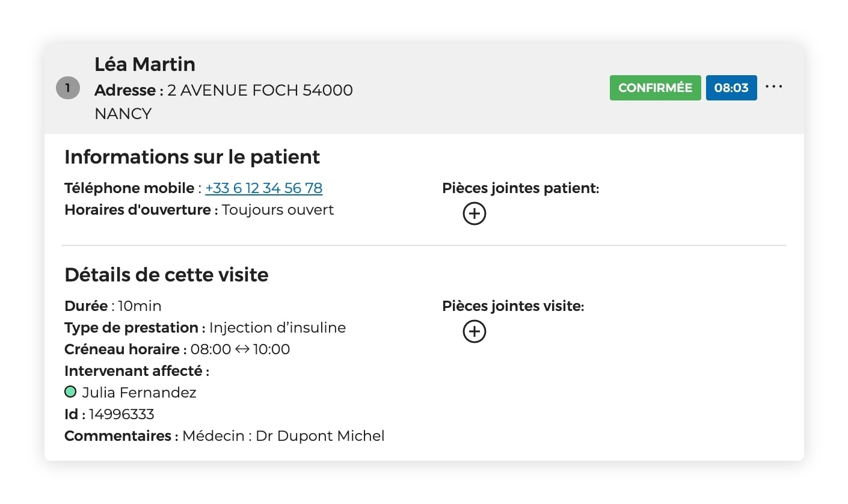Click the plus icon under Pièces jointes visite
848x504 pixels.
475,331
